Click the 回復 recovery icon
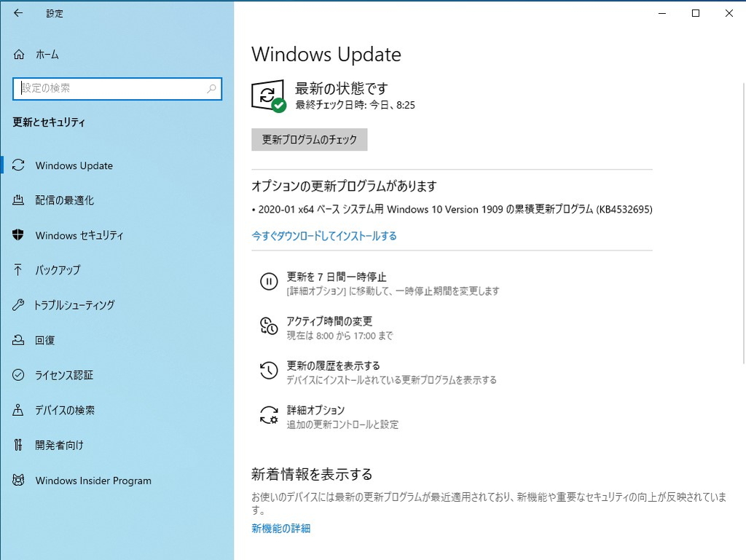Viewport: 746px width, 560px height. [17, 340]
